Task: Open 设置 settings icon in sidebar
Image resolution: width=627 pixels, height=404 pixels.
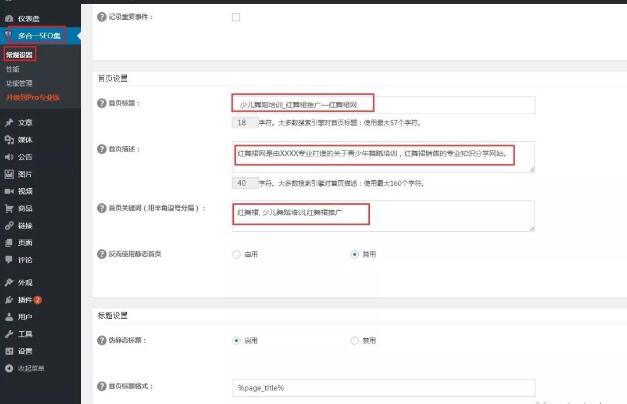Action: coord(9,351)
